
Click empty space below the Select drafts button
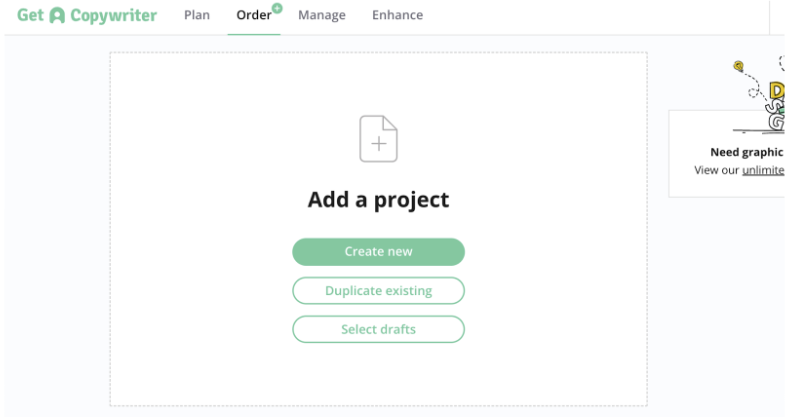pyautogui.click(x=378, y=373)
